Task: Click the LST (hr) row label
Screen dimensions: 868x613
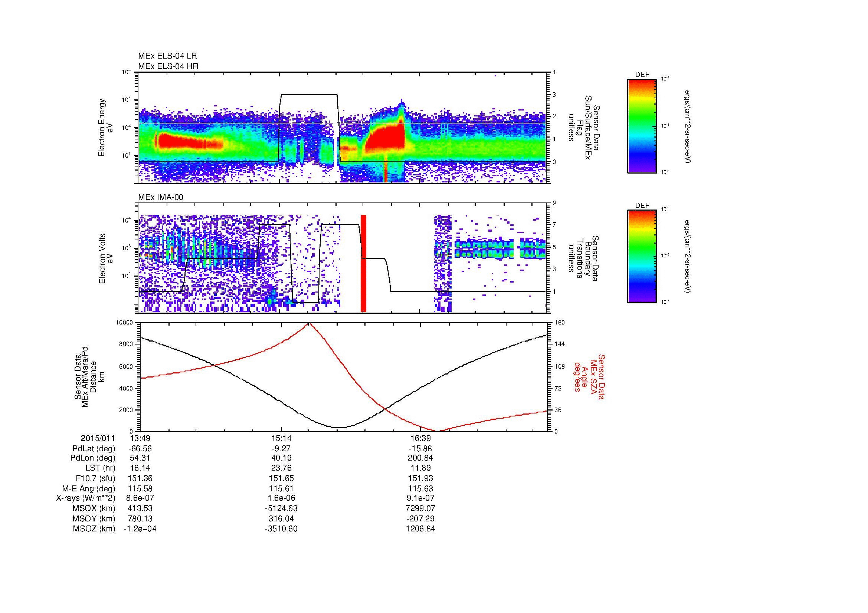Action: click(x=100, y=468)
